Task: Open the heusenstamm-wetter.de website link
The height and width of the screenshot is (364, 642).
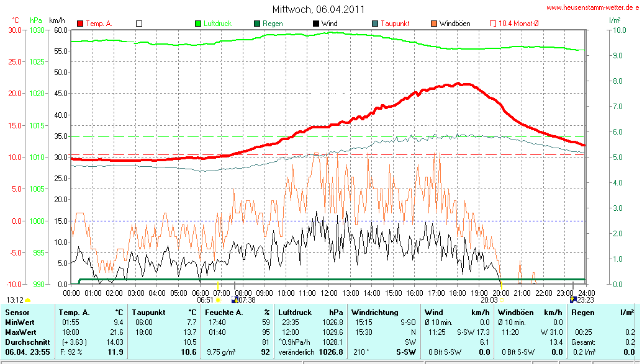Action: point(592,7)
